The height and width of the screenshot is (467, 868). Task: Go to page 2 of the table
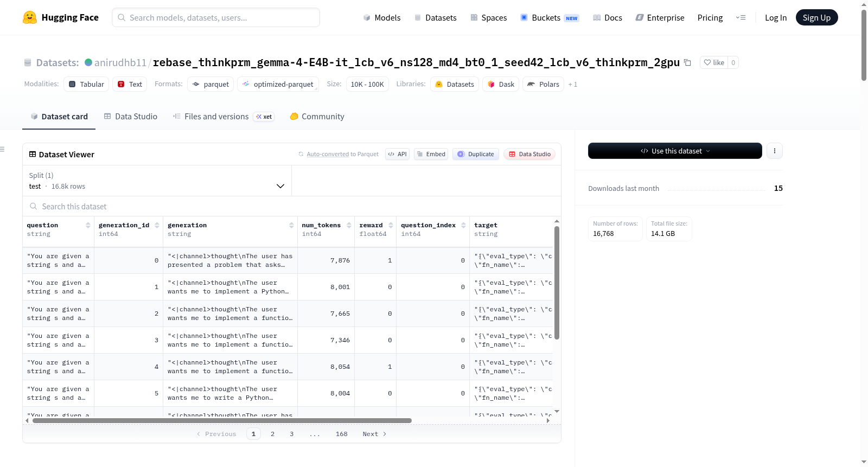tap(272, 434)
